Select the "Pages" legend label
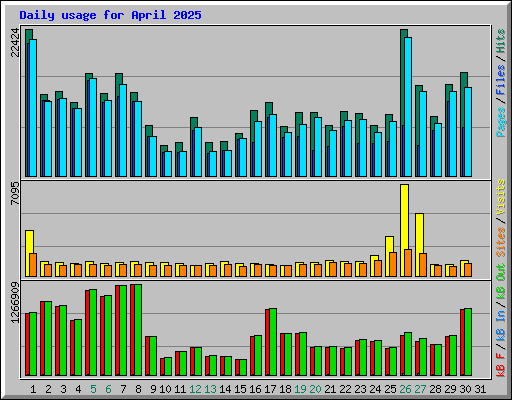512x400 pixels. (501, 122)
